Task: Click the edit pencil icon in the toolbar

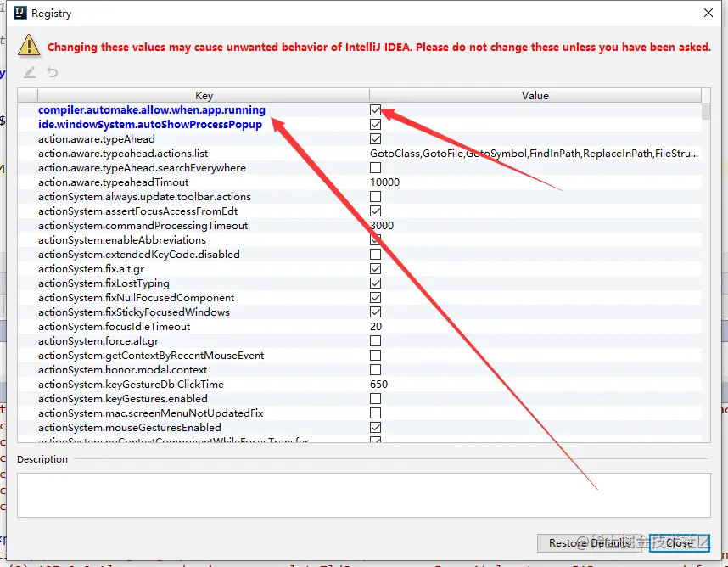Action: (x=30, y=72)
